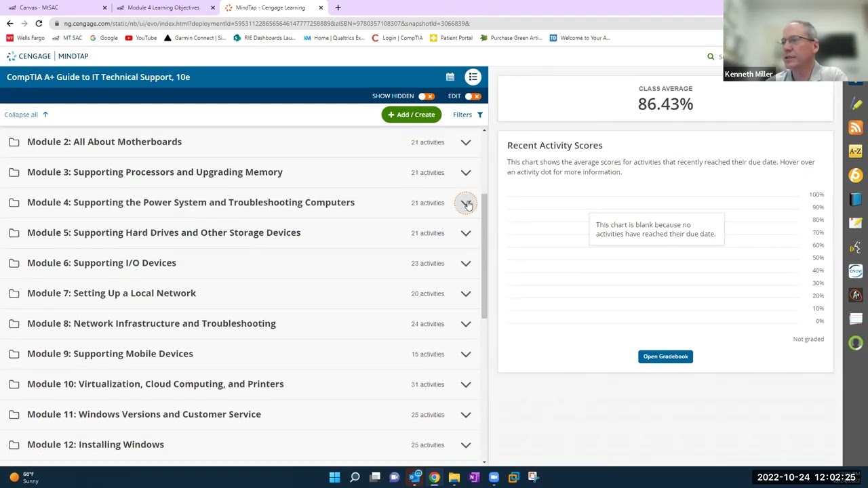Expand Module 5 Hard Drives chevron
The image size is (868, 488).
point(466,233)
